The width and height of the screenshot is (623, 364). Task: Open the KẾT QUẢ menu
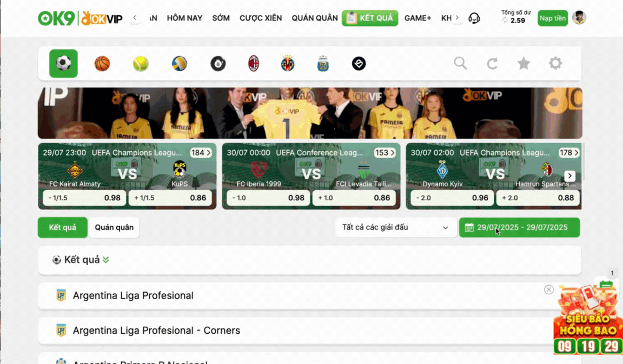370,18
